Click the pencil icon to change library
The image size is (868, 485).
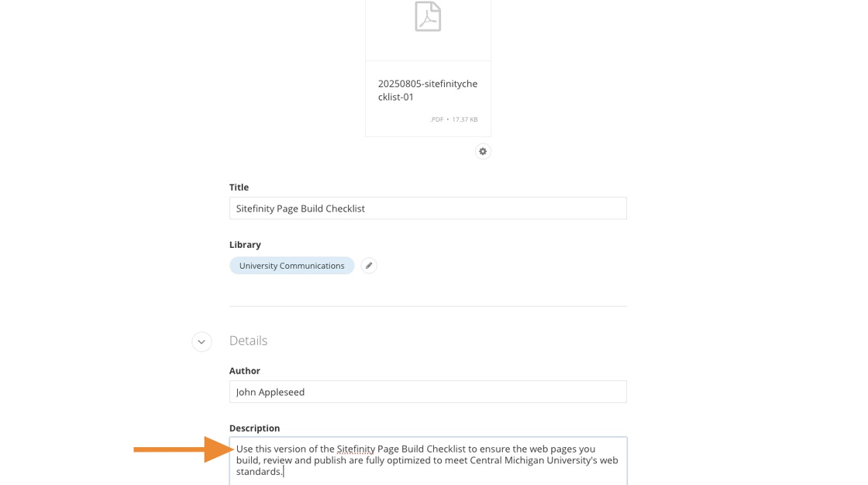point(369,266)
